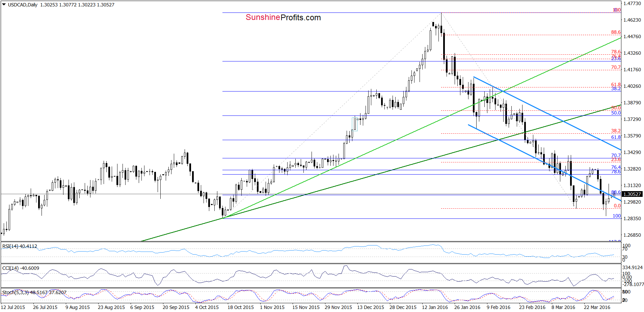Click the 22 Mar 2016 date label

coord(597,307)
